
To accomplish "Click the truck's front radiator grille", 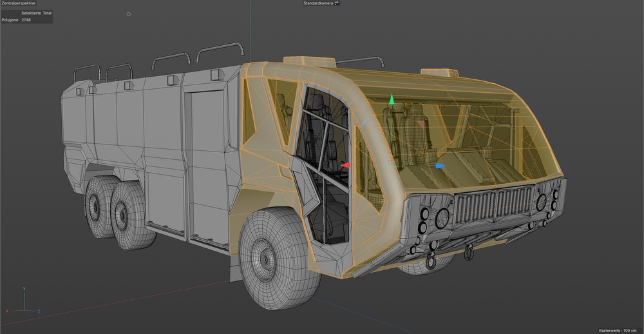I will (x=495, y=205).
